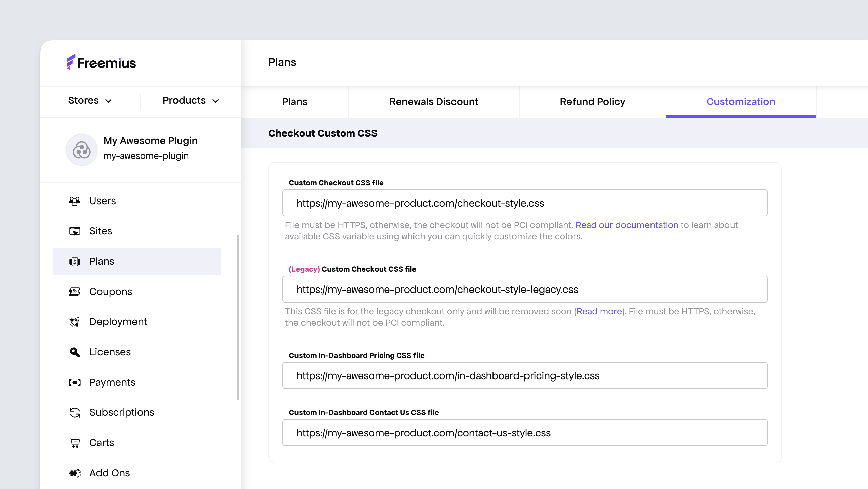Click the Coupons ticket icon
Image resolution: width=868 pixels, height=489 pixels.
click(75, 292)
